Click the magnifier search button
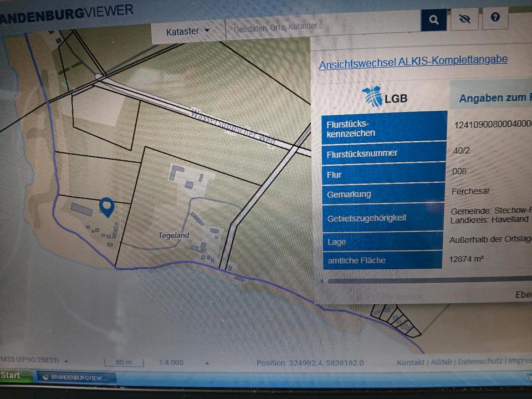Viewport: 532px width, 399px height. click(433, 21)
